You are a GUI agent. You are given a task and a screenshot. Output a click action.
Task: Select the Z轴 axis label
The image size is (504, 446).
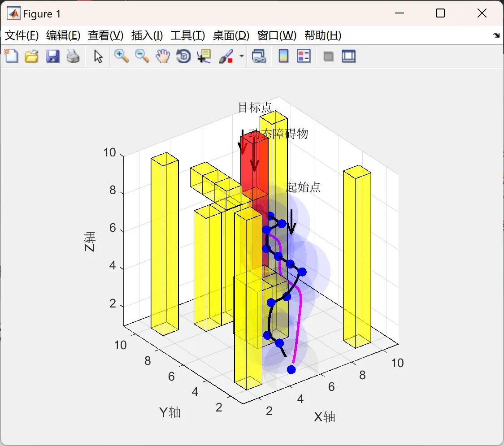[90, 241]
